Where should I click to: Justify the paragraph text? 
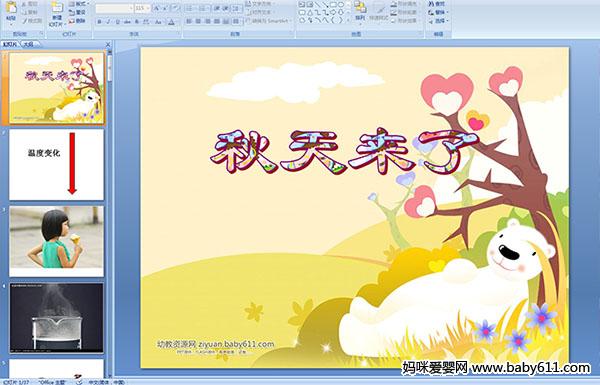(x=217, y=21)
